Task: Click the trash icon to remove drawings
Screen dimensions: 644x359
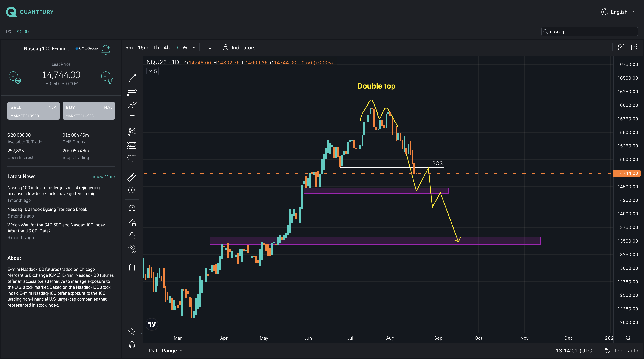Action: (x=132, y=267)
